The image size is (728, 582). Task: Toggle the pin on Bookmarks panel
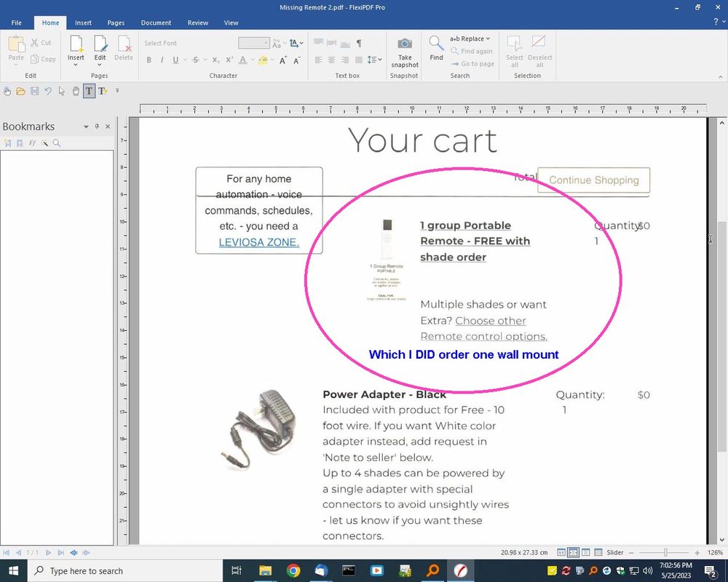pos(97,127)
